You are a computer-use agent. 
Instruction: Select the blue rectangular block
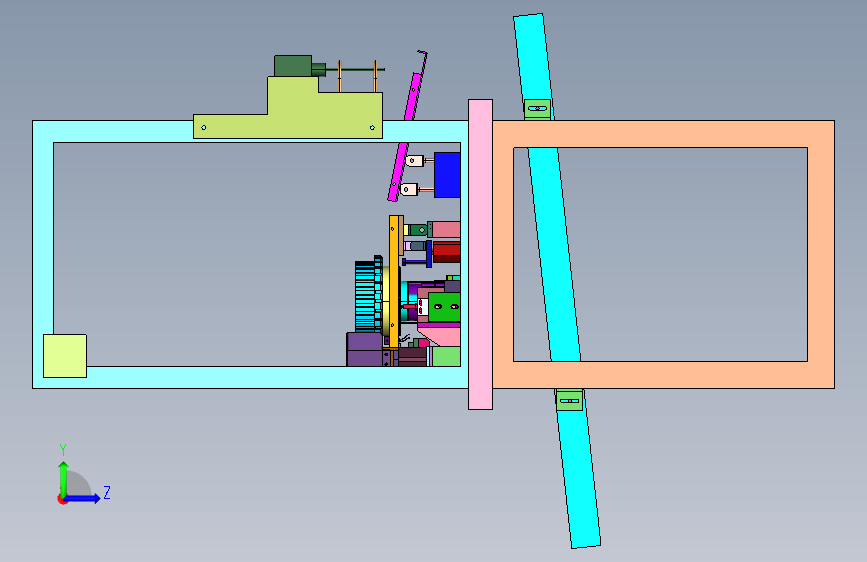[447, 175]
